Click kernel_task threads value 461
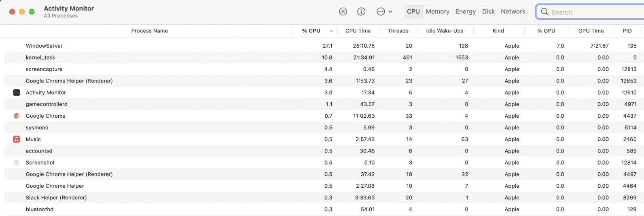Screen dimensions: 644x216 click(x=407, y=57)
